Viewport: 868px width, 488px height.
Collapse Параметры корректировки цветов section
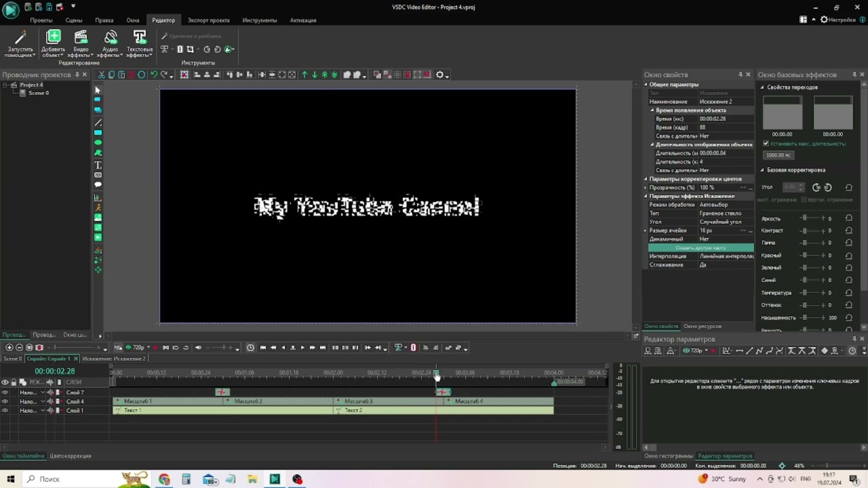tap(646, 179)
